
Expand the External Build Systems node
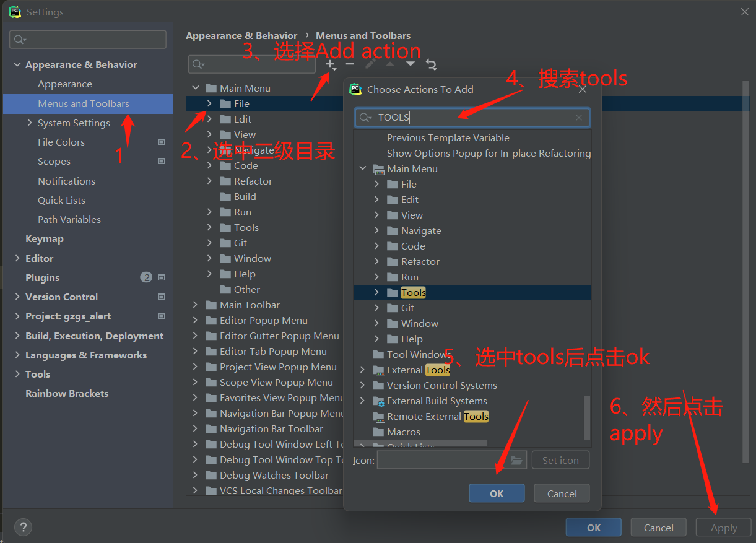pos(363,401)
